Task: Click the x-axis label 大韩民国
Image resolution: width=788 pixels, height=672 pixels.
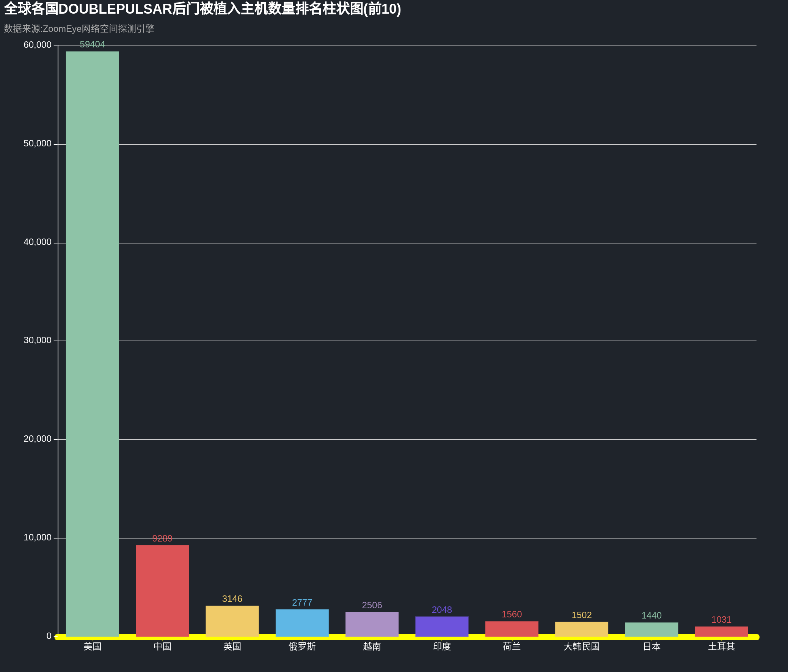Action: tap(582, 646)
